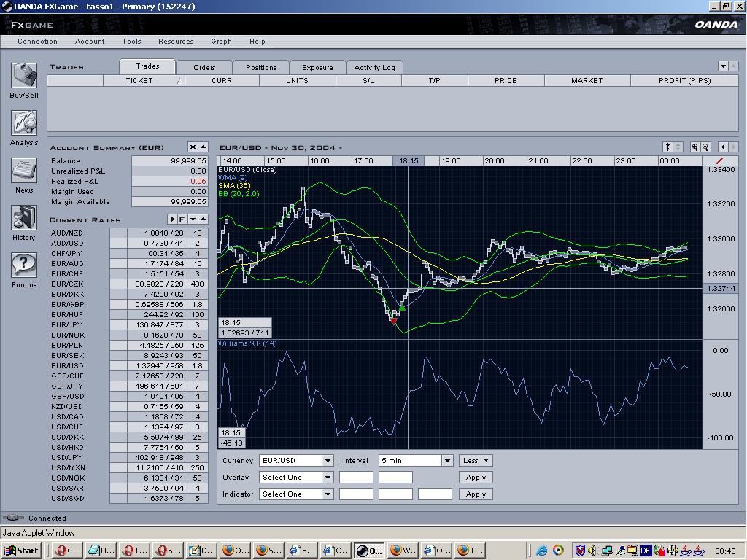Open the account History icon

tap(24, 218)
